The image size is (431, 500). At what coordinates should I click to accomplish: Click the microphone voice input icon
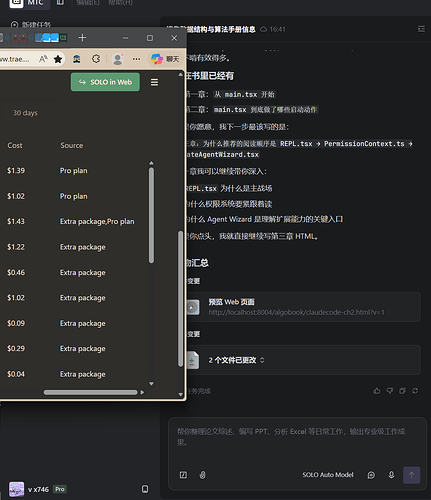391,475
